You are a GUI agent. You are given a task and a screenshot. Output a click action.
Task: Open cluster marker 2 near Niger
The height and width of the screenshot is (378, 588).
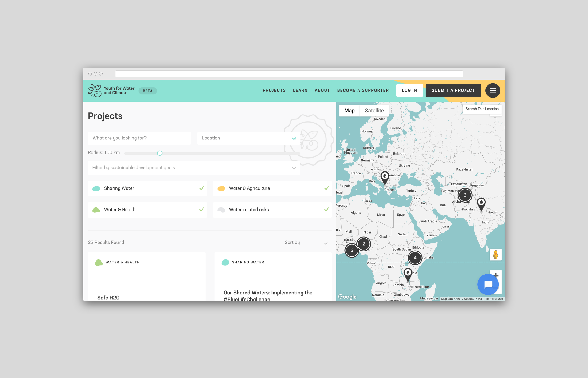364,244
